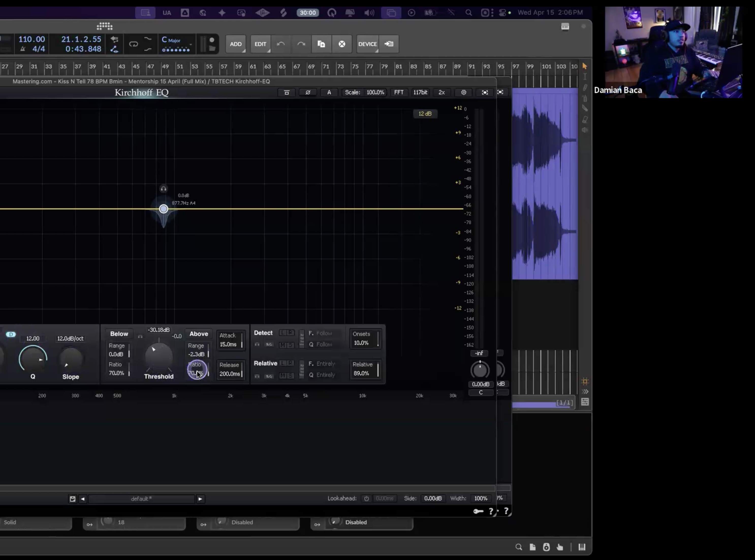The width and height of the screenshot is (755, 560).
Task: Click the Kirchhoff EQ collapse view icon
Action: pyautogui.click(x=286, y=92)
